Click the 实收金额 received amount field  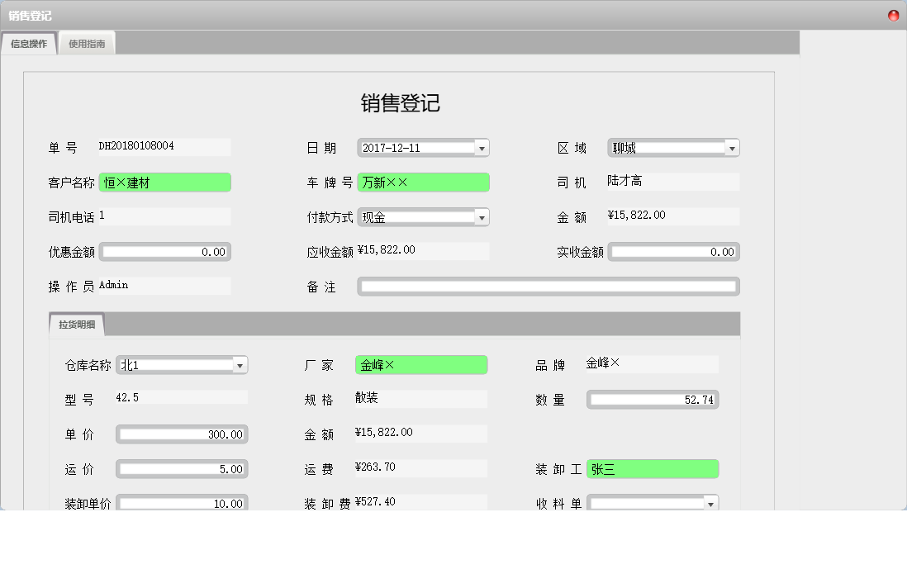[x=673, y=251]
